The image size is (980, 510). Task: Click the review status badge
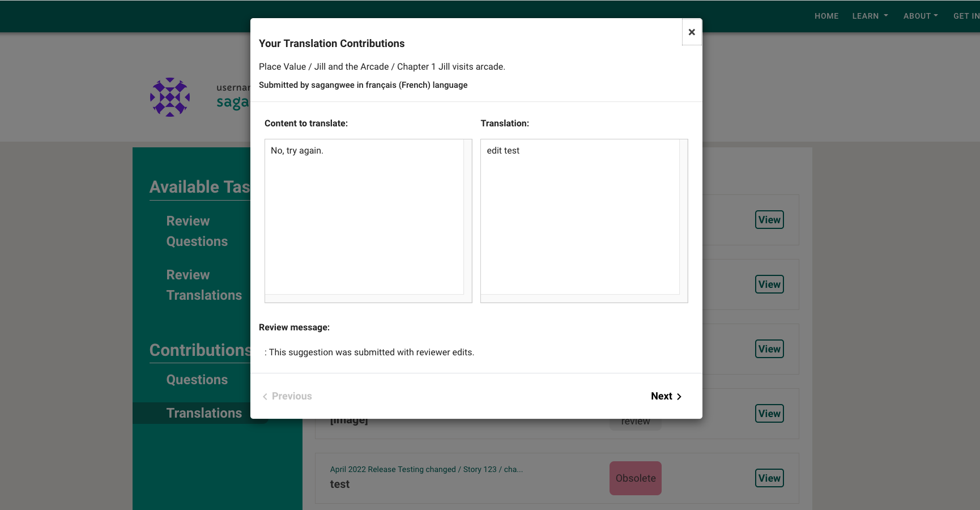coord(635,420)
